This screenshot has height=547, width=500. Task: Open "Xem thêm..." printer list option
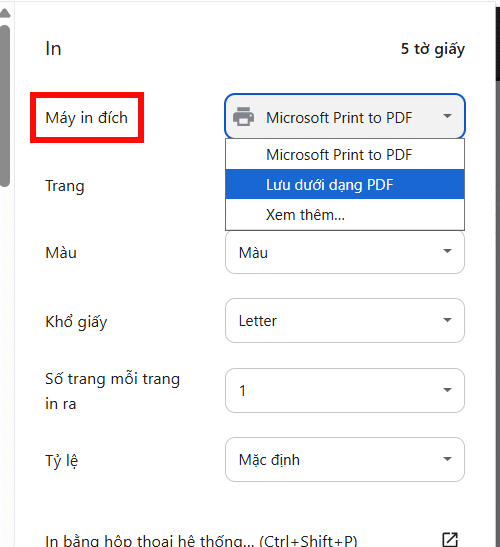tap(345, 215)
